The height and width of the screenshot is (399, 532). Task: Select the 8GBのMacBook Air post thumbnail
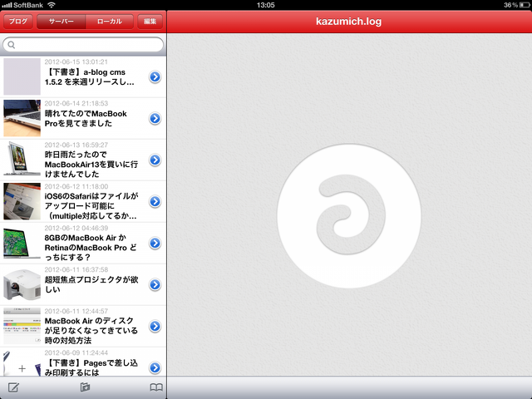coord(22,244)
